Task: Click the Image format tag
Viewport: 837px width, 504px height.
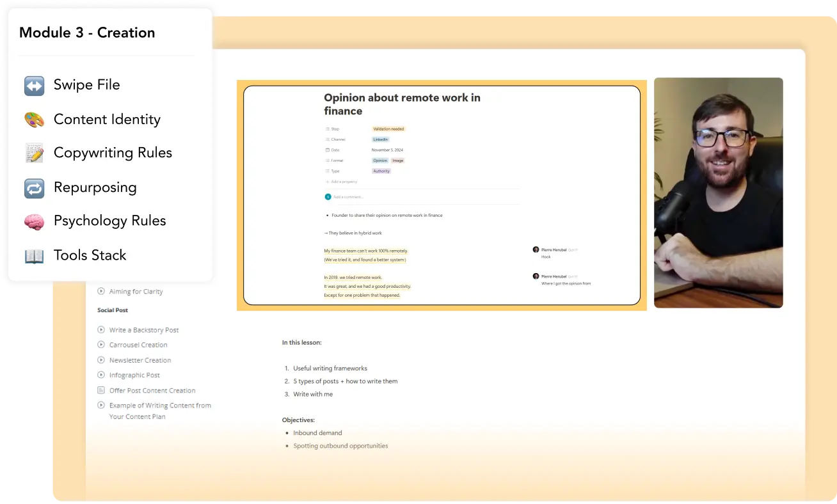Action: 397,161
